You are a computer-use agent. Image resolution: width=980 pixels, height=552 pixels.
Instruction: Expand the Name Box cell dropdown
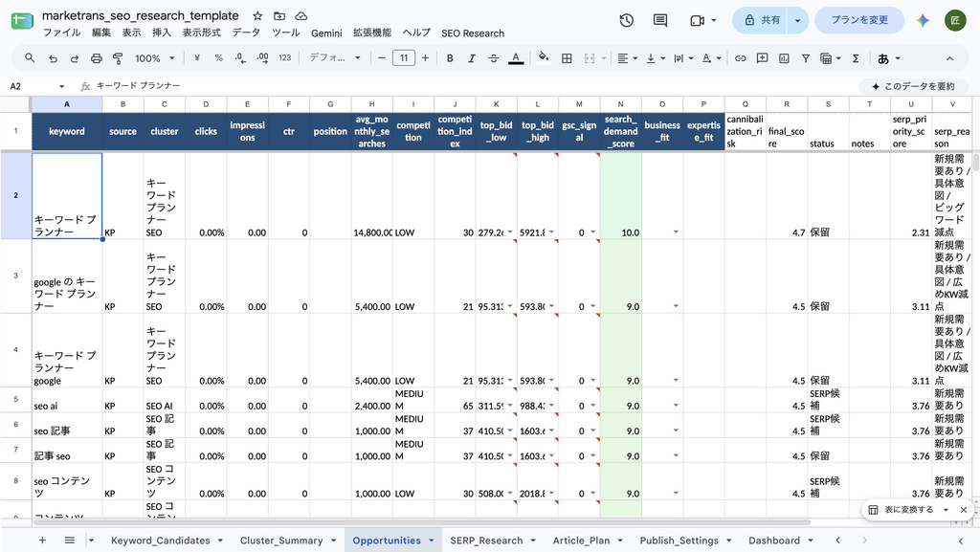[x=62, y=86]
